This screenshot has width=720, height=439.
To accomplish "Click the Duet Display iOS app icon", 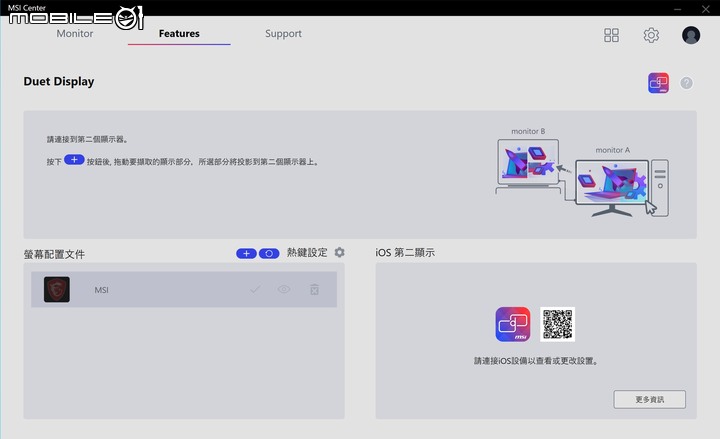I will pyautogui.click(x=512, y=324).
